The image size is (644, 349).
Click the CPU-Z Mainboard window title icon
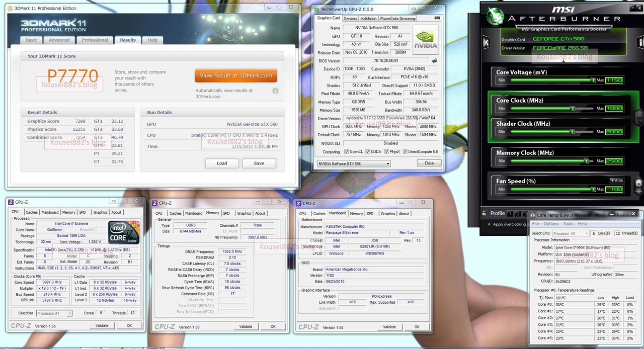pos(299,203)
